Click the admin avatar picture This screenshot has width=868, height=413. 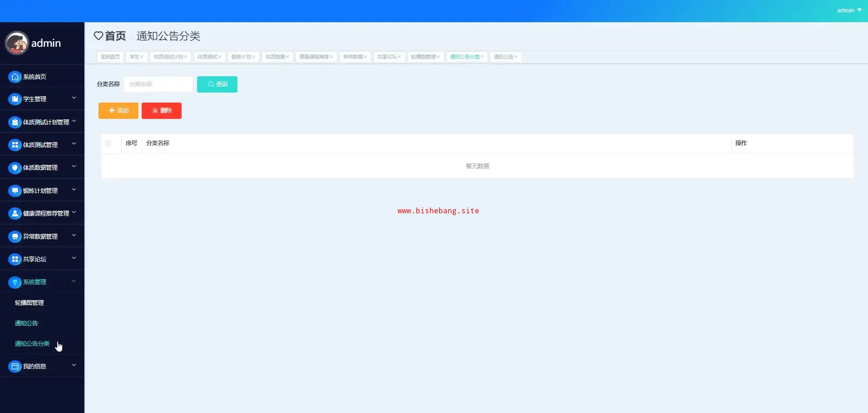point(17,43)
